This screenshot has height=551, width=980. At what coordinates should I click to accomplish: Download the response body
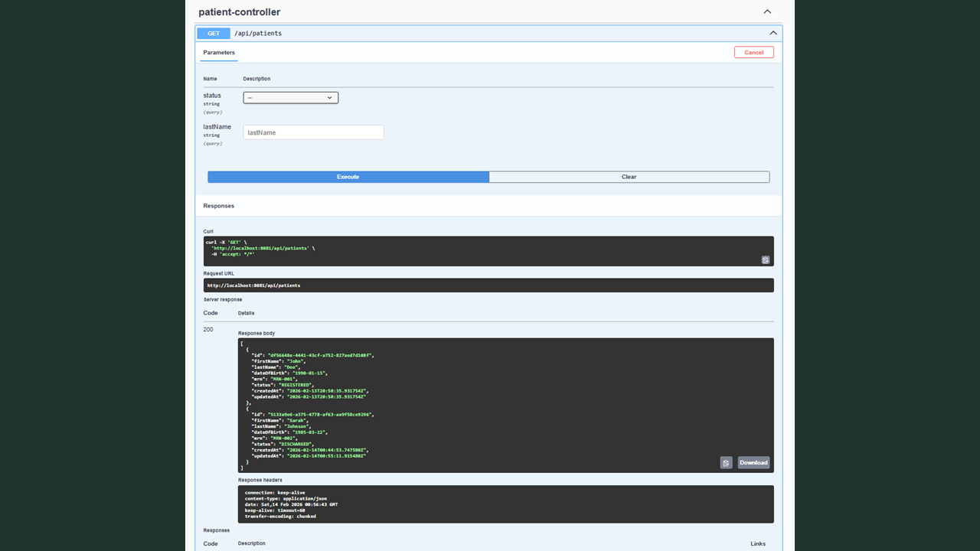coord(753,462)
